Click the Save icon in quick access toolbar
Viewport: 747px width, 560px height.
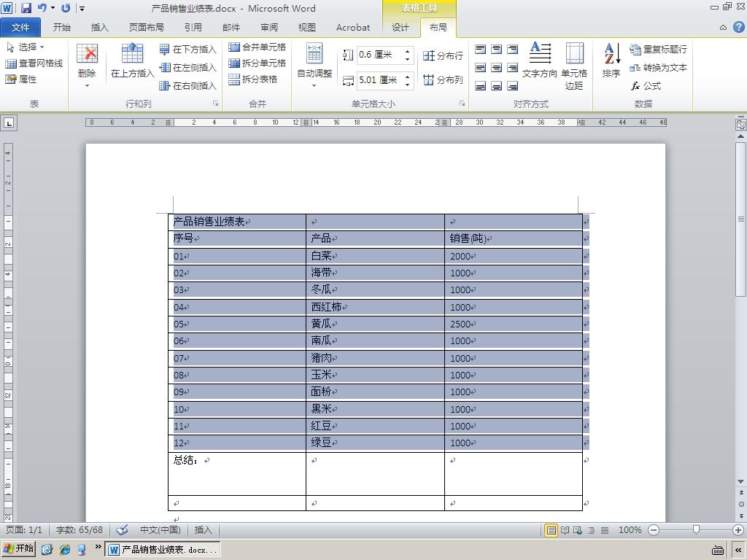coord(26,8)
